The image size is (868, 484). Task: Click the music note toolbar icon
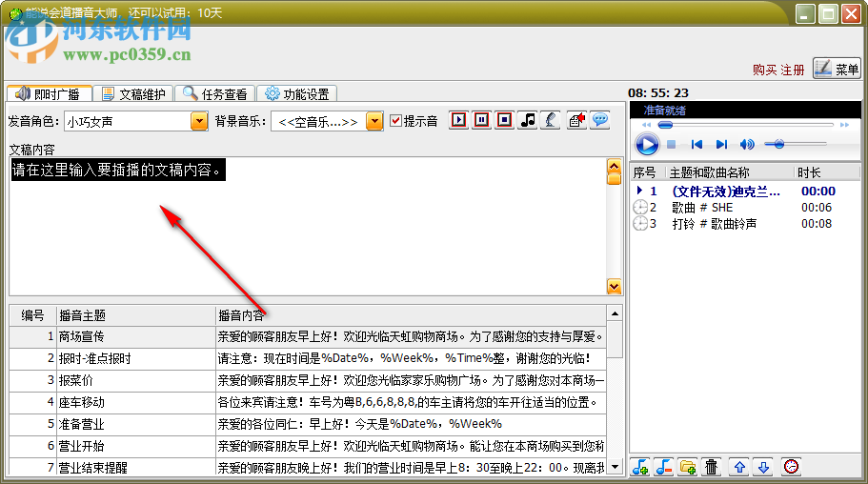(x=528, y=120)
